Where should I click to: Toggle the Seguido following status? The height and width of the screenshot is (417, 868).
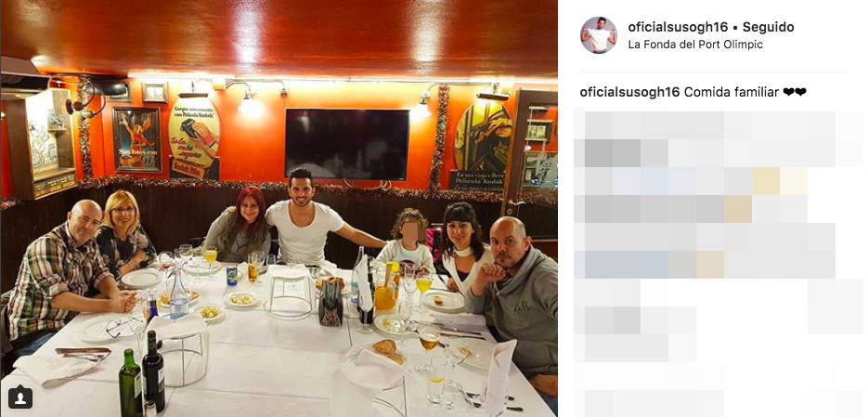[769, 27]
